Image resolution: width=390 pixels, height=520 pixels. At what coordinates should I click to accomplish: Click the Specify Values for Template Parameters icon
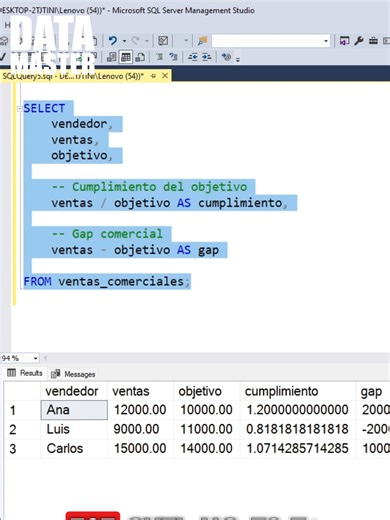pos(226,57)
